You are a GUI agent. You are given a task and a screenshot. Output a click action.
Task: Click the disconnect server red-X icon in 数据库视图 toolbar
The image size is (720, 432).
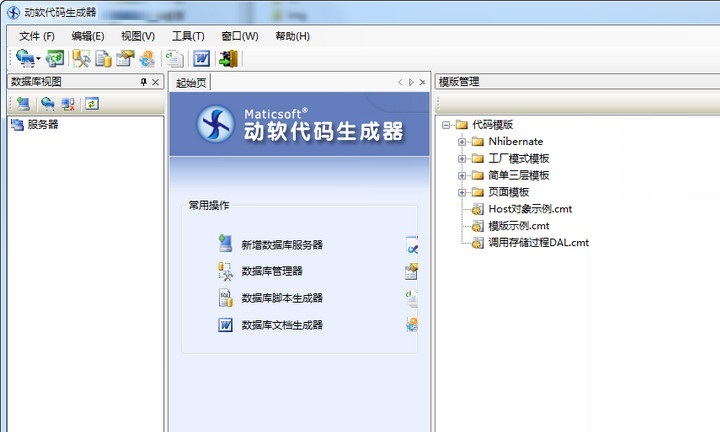pyautogui.click(x=68, y=104)
